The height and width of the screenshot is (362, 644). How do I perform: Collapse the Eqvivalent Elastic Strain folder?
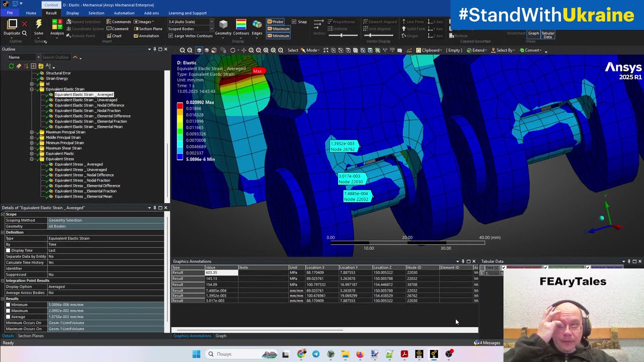(x=32, y=89)
